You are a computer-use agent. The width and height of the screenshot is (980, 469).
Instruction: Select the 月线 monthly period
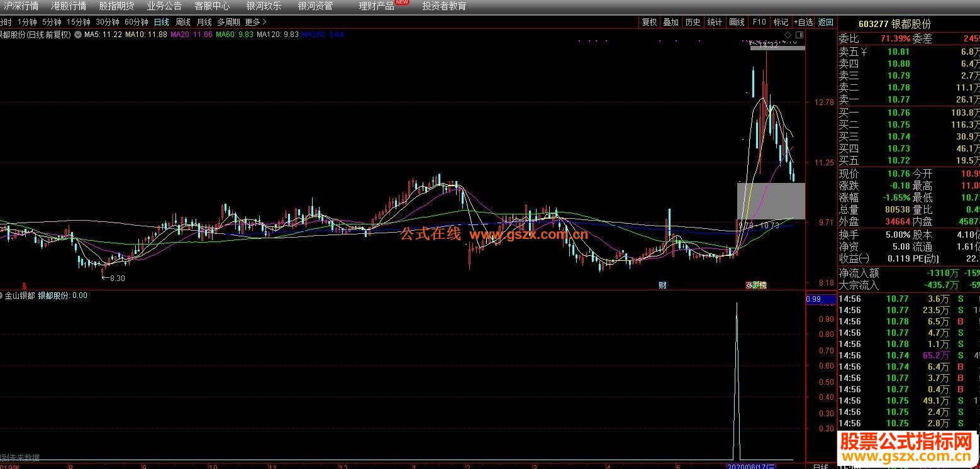[x=204, y=22]
